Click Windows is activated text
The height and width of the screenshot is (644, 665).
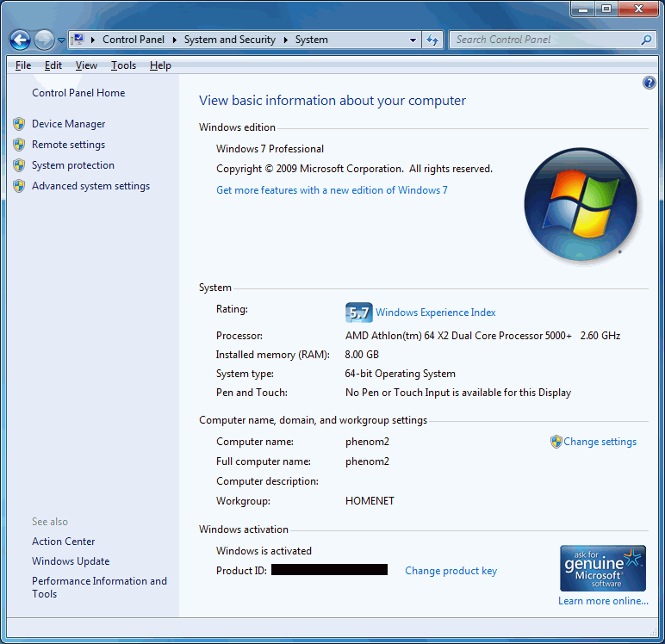coord(264,551)
